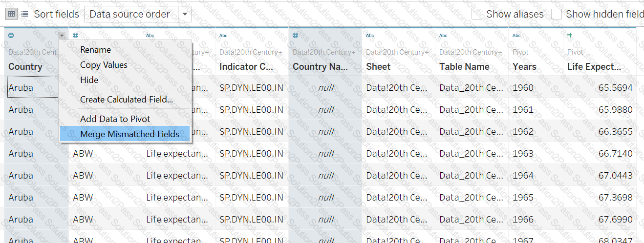Image resolution: width=644 pixels, height=243 pixels.
Task: Toggle the Show hidden fields checkbox
Action: pos(557,14)
